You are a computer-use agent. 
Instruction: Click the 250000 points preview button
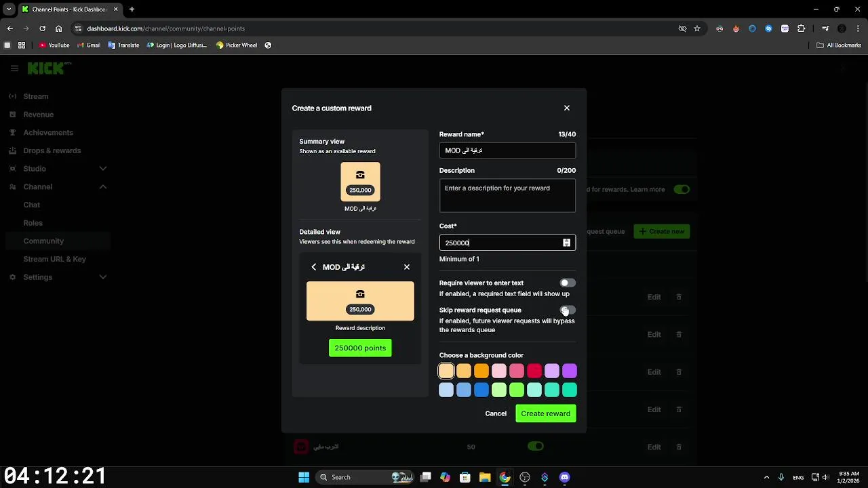point(360,348)
